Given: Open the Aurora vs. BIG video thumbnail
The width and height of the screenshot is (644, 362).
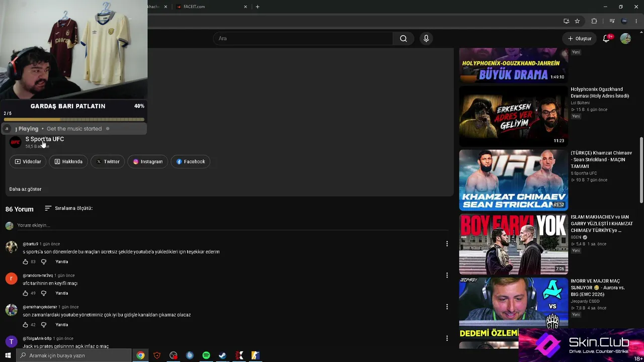Looking at the screenshot, I should pyautogui.click(x=514, y=308).
